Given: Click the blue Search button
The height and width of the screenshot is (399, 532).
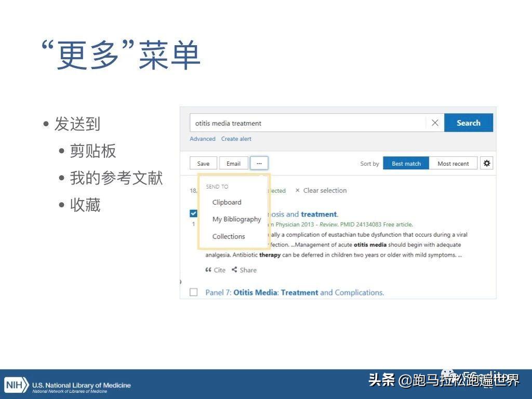Looking at the screenshot, I should (x=468, y=123).
